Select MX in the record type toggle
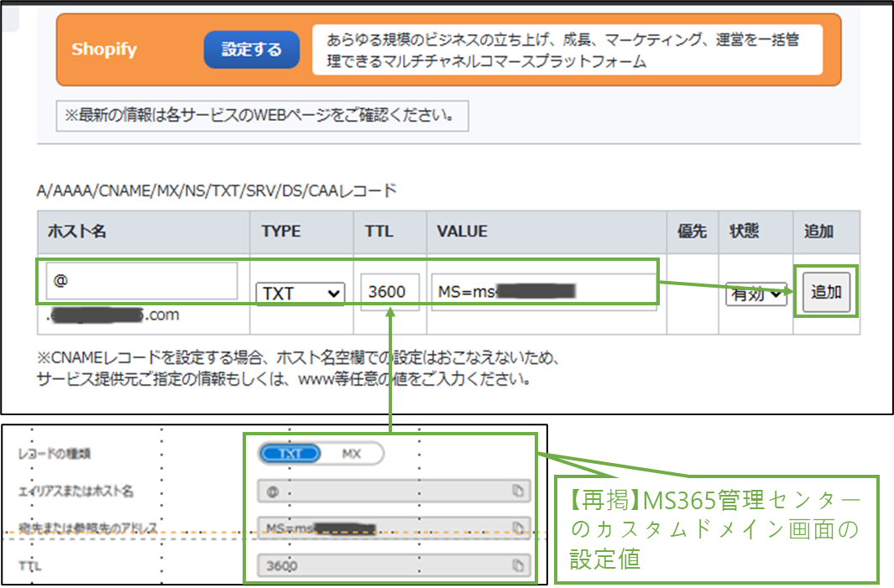The image size is (894, 588). (351, 454)
